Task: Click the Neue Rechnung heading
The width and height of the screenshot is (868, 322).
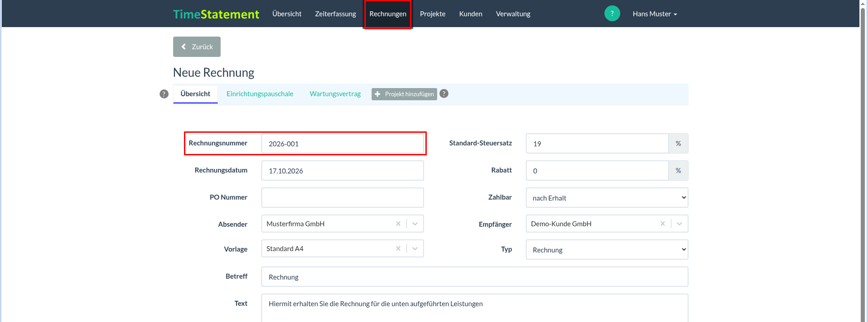Action: pos(213,73)
